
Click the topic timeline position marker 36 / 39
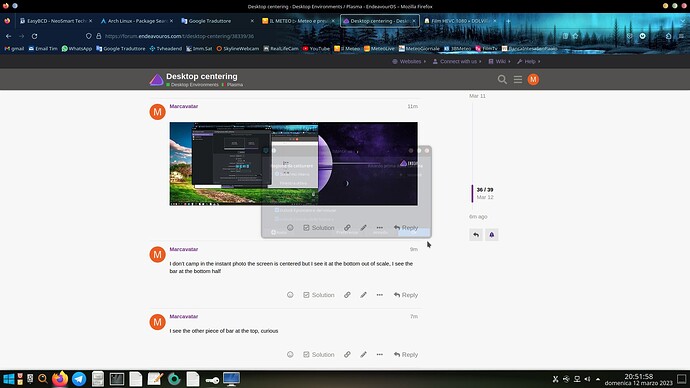coord(484,190)
